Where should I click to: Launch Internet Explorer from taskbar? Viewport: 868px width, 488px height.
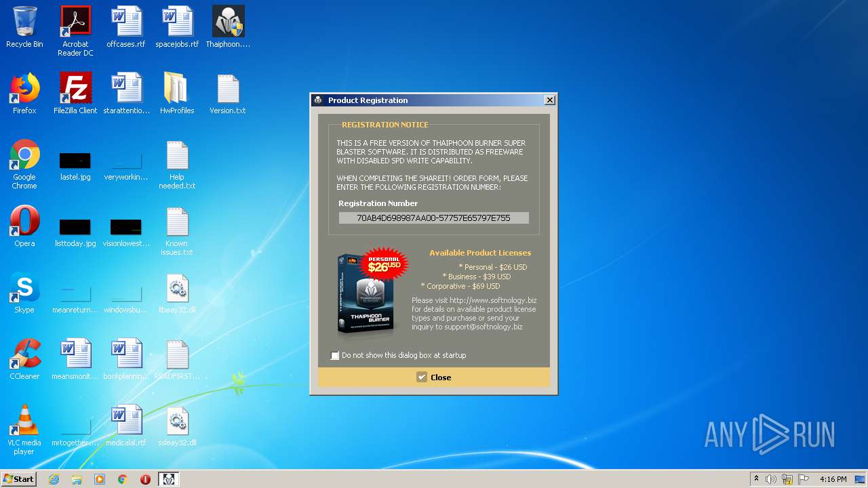(54, 479)
